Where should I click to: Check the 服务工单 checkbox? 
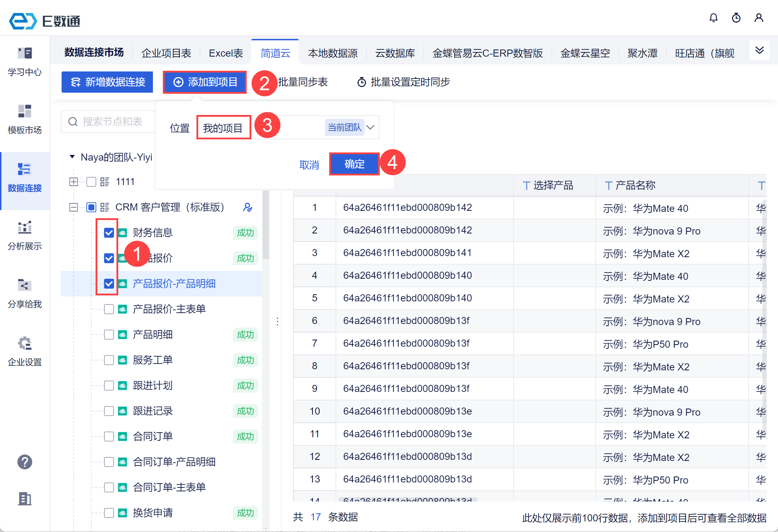click(109, 360)
